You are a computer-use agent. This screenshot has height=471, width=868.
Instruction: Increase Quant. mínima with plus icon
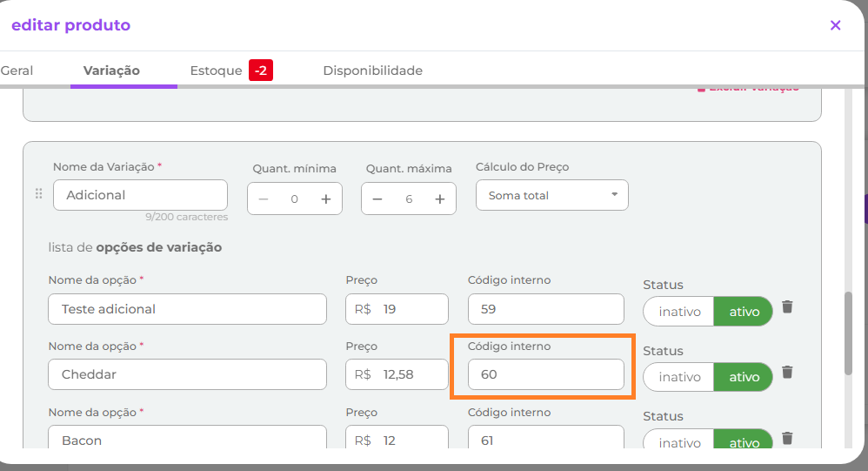[x=326, y=199]
